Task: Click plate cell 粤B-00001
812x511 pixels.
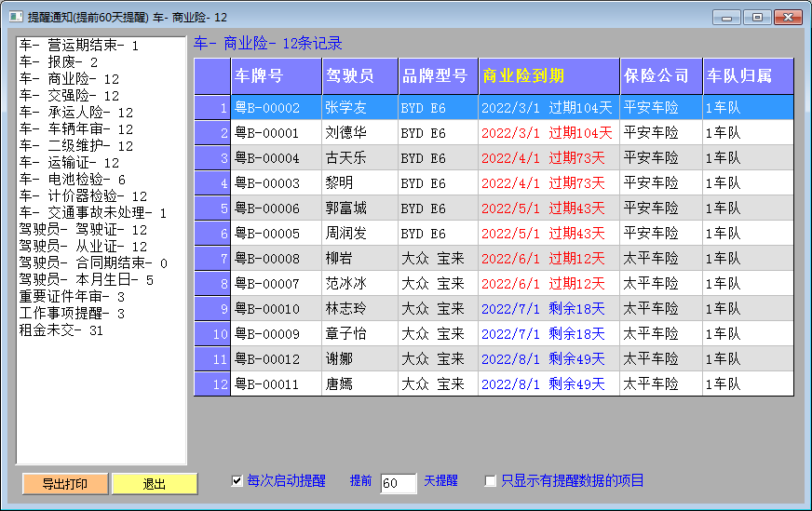Action: point(276,133)
